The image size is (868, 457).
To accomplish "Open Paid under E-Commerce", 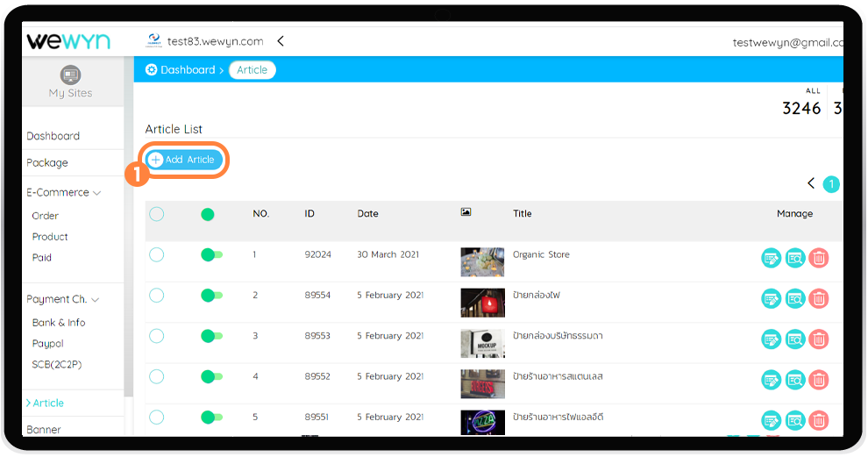I will coord(41,258).
